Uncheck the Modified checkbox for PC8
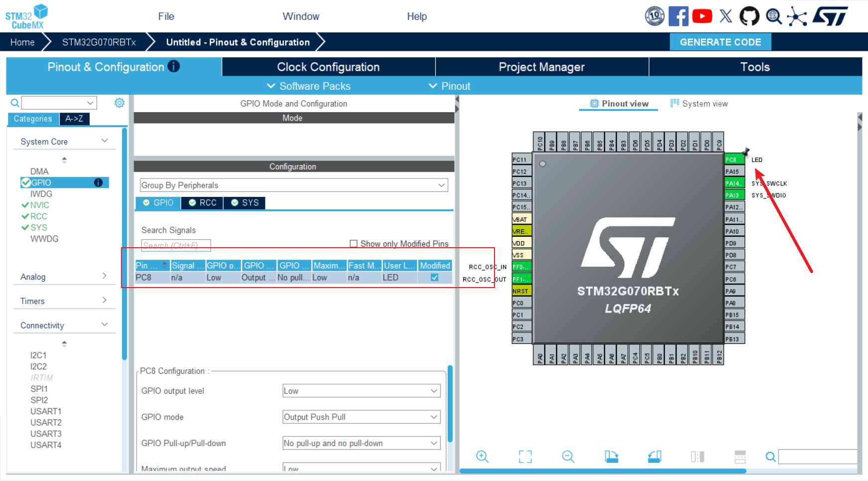The height and width of the screenshot is (481, 868). point(435,278)
